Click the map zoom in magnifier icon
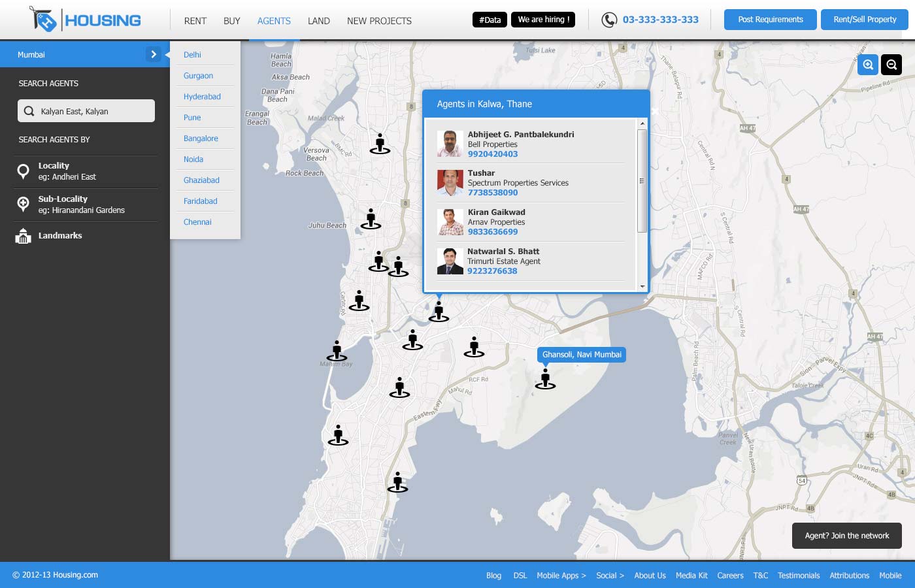 click(868, 65)
